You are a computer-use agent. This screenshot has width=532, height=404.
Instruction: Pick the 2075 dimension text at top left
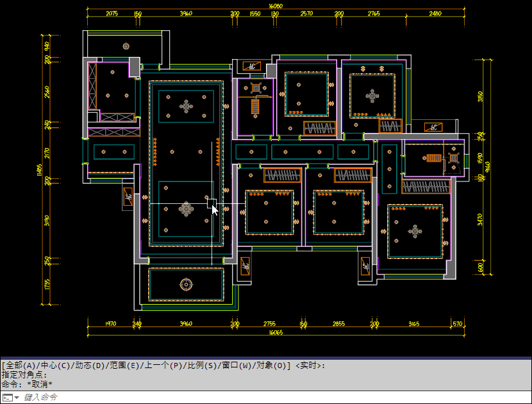coord(112,13)
